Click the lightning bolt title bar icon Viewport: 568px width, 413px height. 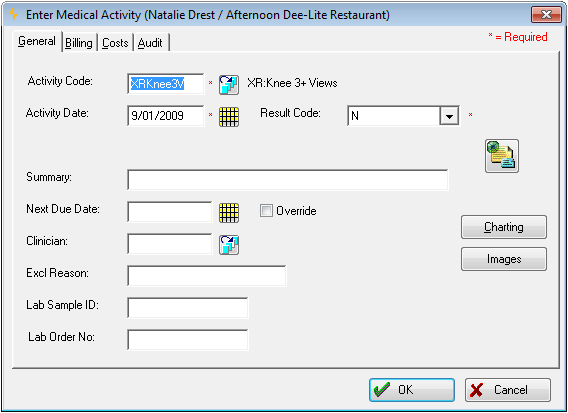tap(13, 15)
